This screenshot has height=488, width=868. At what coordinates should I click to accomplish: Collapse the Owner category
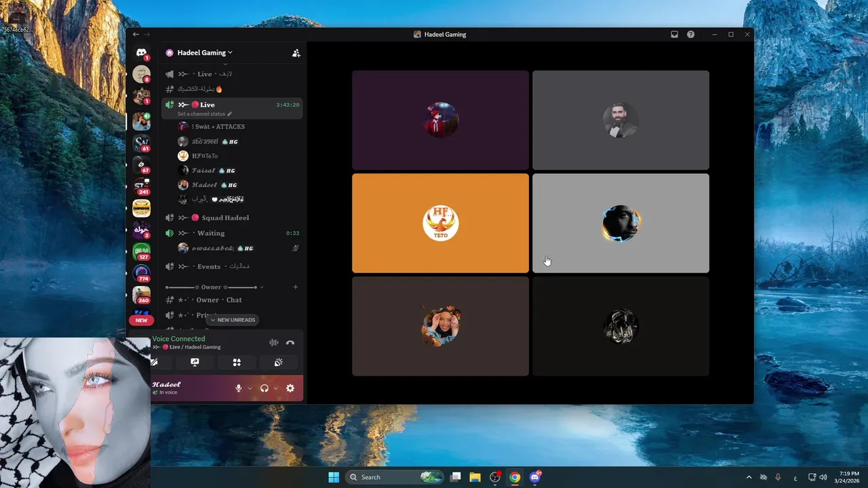214,287
